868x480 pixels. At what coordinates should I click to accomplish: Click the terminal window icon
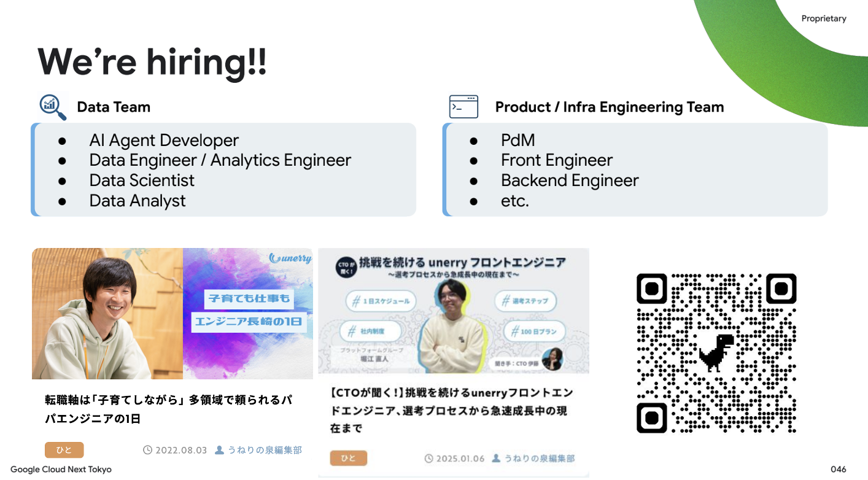[x=463, y=107]
